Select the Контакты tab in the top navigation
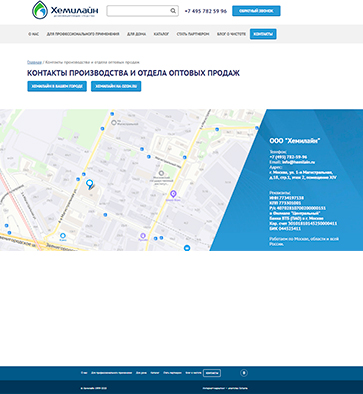 click(263, 34)
